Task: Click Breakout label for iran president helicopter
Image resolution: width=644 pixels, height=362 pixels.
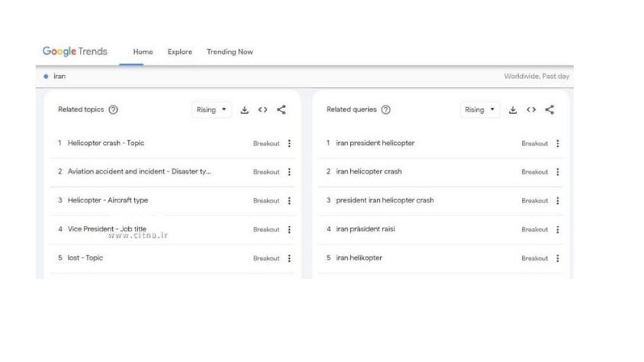Action: 534,143
